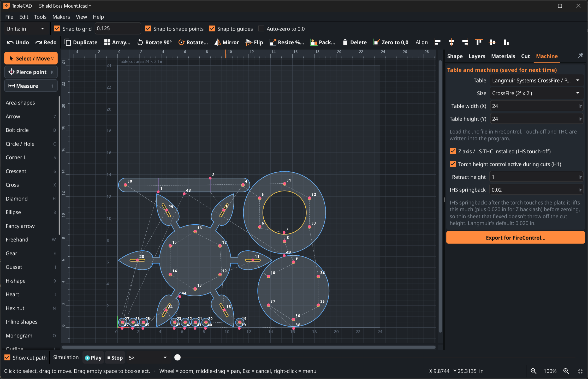588x379 pixels.
Task: Click Zero to 0,0 tool
Action: pos(391,42)
